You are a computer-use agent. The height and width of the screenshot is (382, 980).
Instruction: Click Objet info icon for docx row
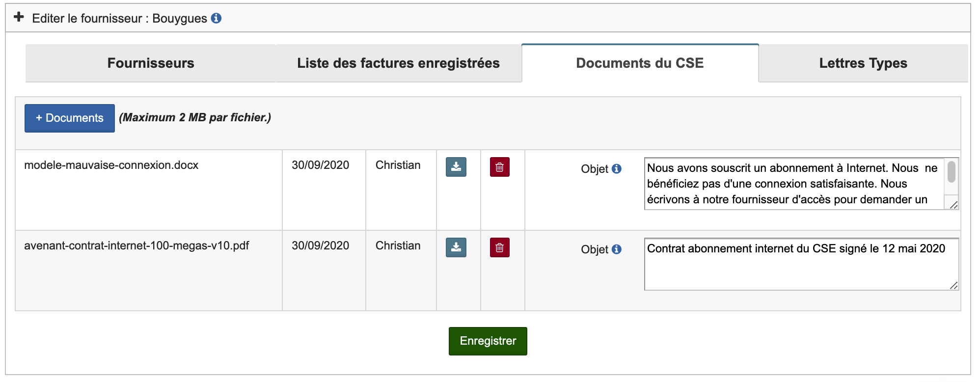coord(617,169)
